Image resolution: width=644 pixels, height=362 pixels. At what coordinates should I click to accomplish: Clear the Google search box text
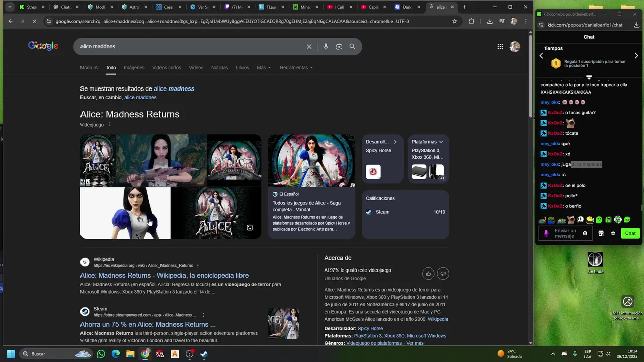point(309,46)
